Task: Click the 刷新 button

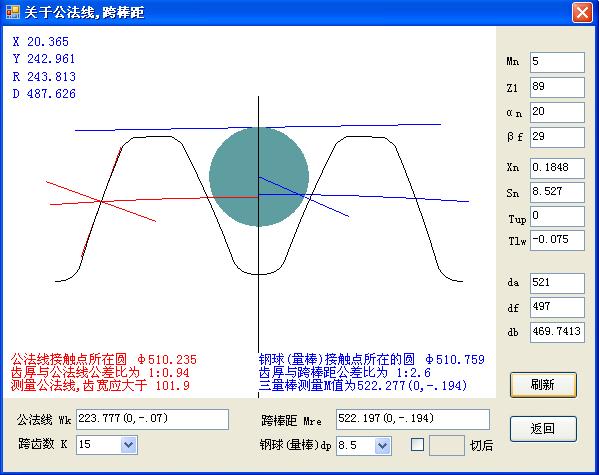Action: (x=543, y=384)
